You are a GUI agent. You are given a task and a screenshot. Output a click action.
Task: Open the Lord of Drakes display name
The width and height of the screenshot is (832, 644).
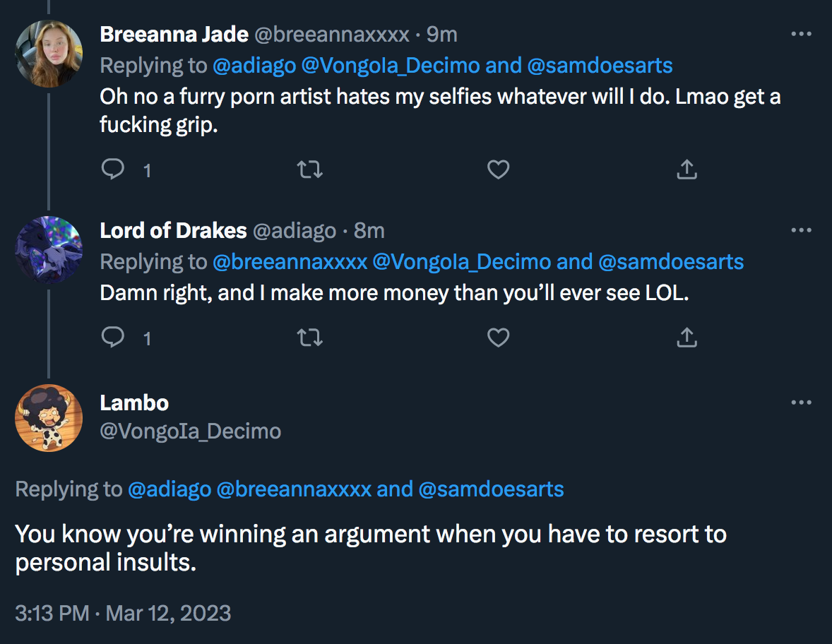[x=173, y=231]
